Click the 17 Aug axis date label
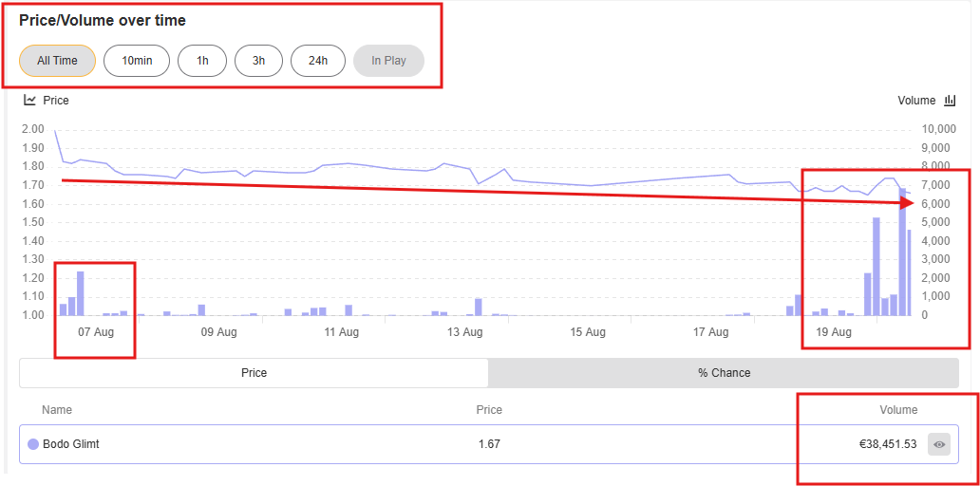 (x=710, y=332)
